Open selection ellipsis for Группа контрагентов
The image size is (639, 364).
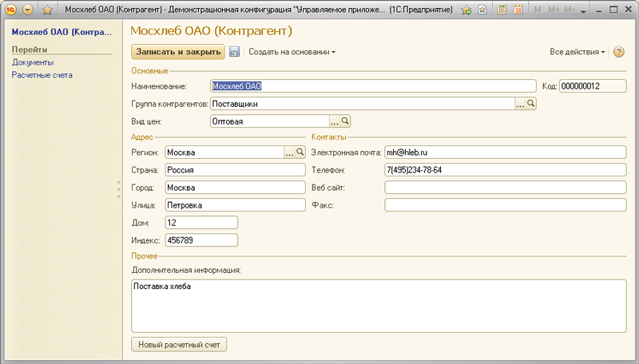coord(519,104)
